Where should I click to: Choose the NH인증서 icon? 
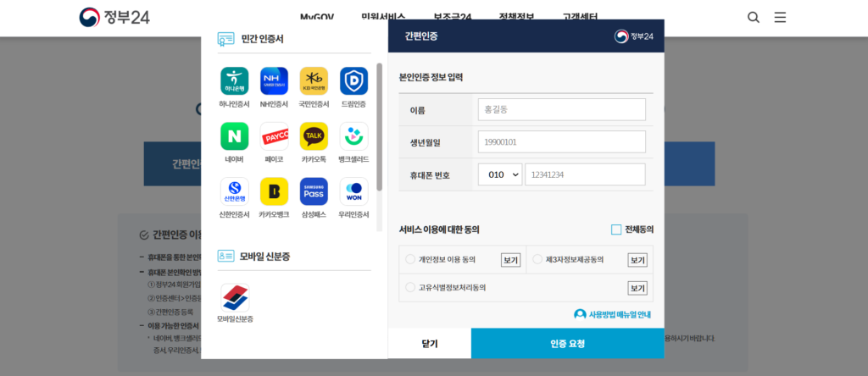(274, 81)
